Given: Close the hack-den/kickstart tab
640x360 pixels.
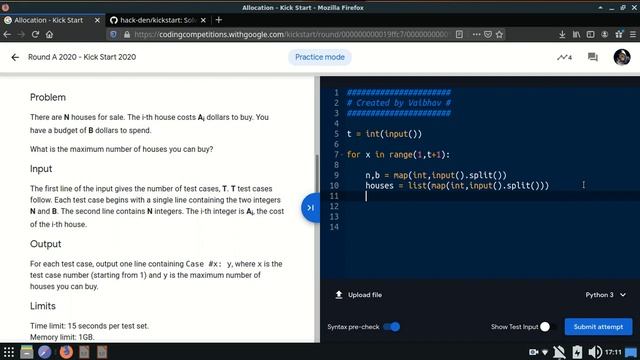Looking at the screenshot, I should point(203,20).
